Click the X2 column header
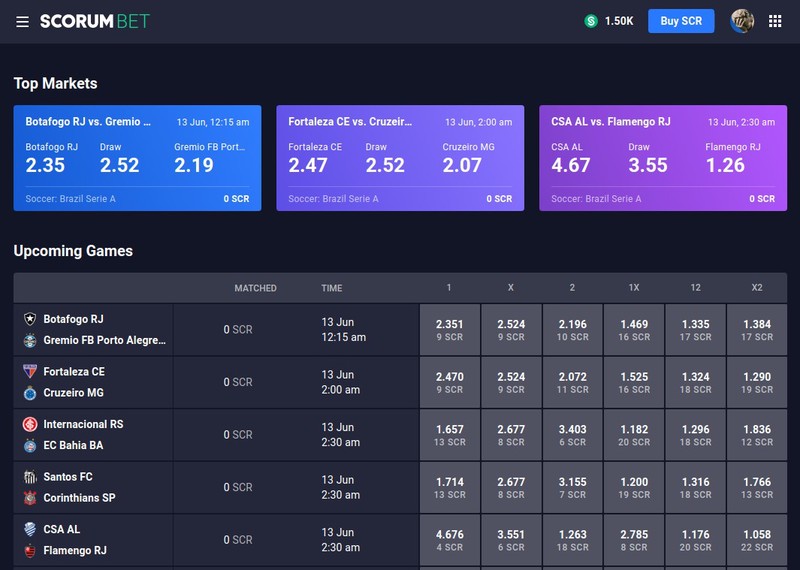 point(757,288)
